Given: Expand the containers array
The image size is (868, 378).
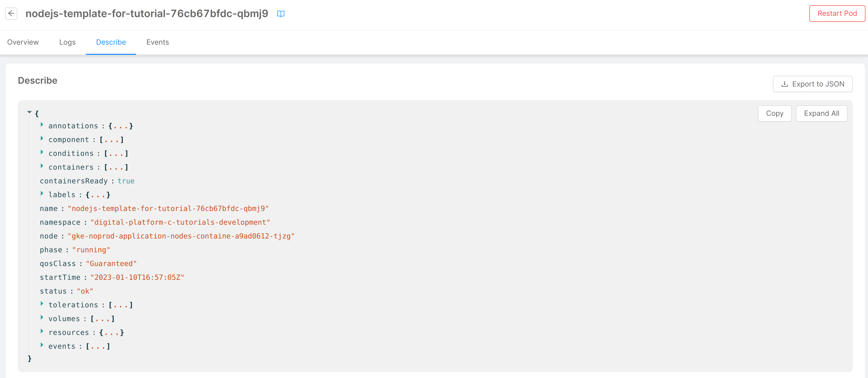Looking at the screenshot, I should click(42, 166).
